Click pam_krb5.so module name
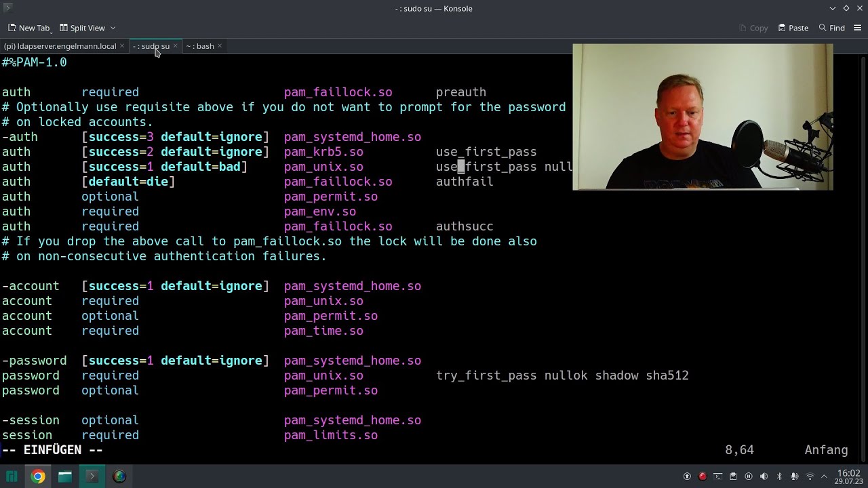868x488 pixels. 323,152
